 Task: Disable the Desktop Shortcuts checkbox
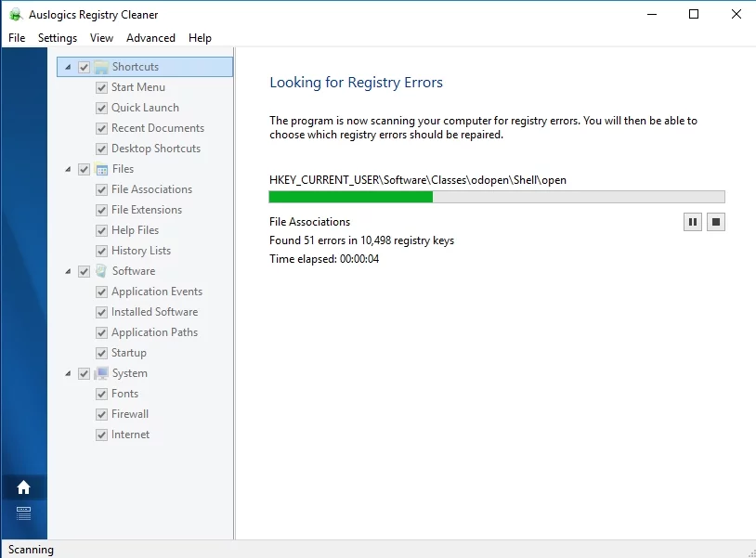tap(101, 149)
